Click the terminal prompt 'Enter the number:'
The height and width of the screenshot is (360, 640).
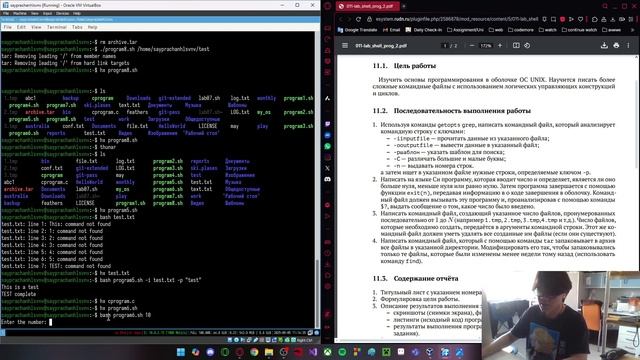24,322
